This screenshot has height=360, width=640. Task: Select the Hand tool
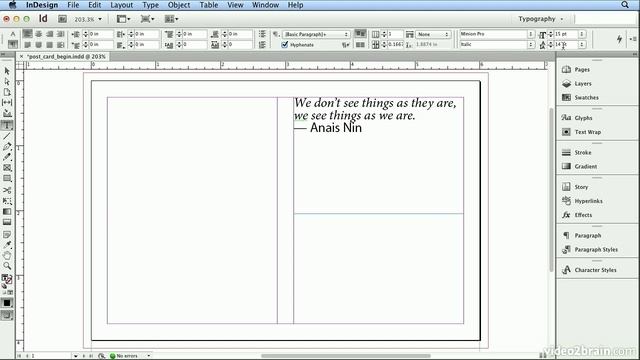pyautogui.click(x=7, y=256)
